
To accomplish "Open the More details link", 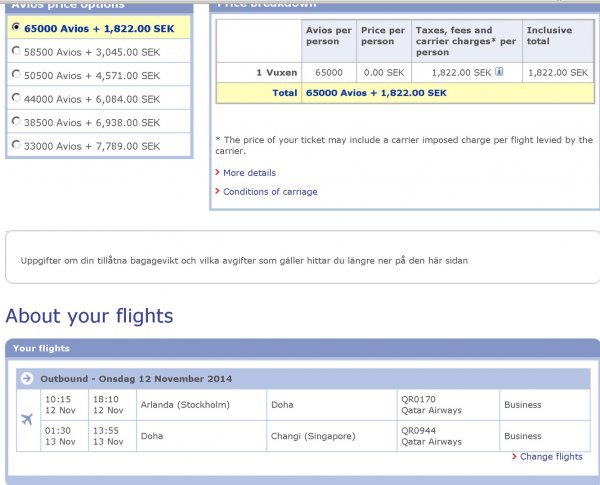I will pyautogui.click(x=249, y=173).
